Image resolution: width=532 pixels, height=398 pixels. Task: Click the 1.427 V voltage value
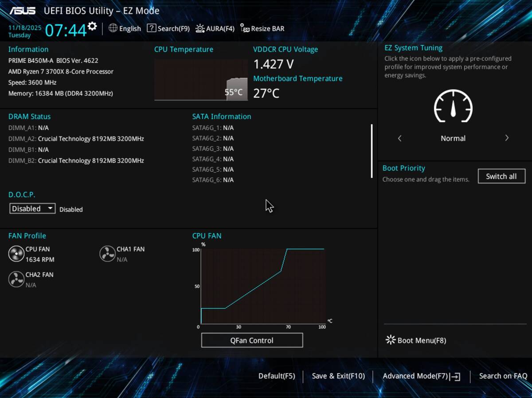[274, 64]
